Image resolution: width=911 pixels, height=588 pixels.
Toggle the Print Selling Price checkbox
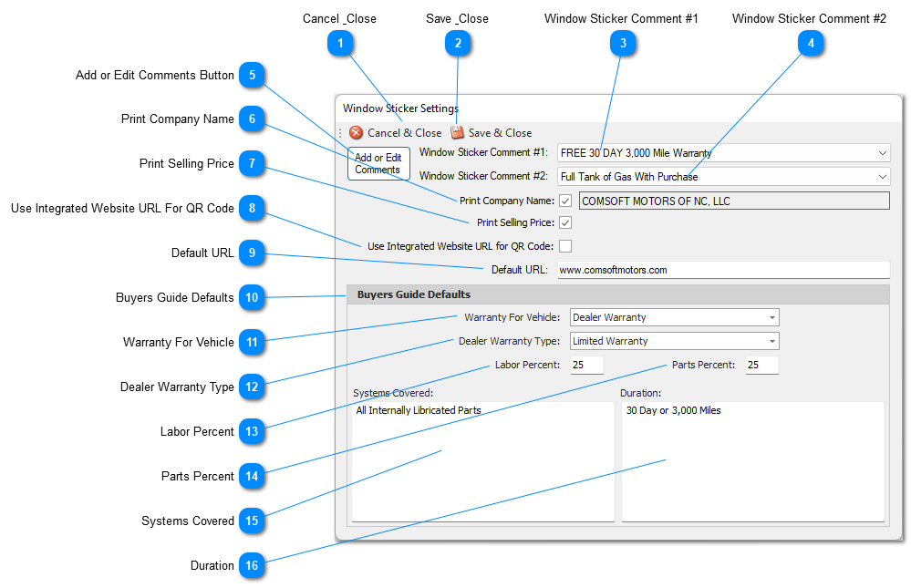coord(565,222)
